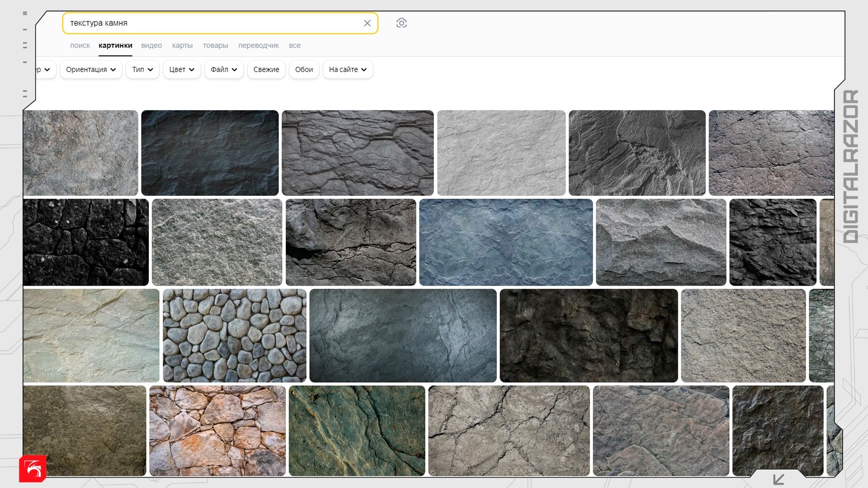Go to переводчик link
868x488 pixels.
click(258, 45)
